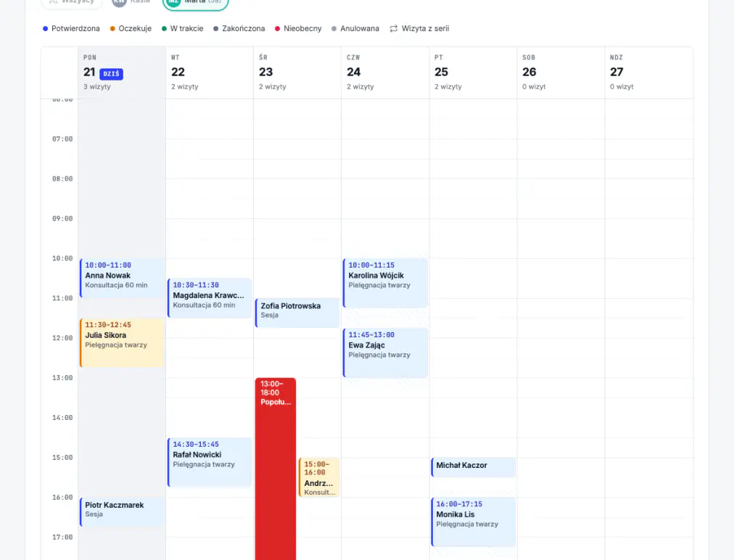Image resolution: width=734 pixels, height=560 pixels.
Task: Click the green W trakcie legend dot
Action: (164, 28)
